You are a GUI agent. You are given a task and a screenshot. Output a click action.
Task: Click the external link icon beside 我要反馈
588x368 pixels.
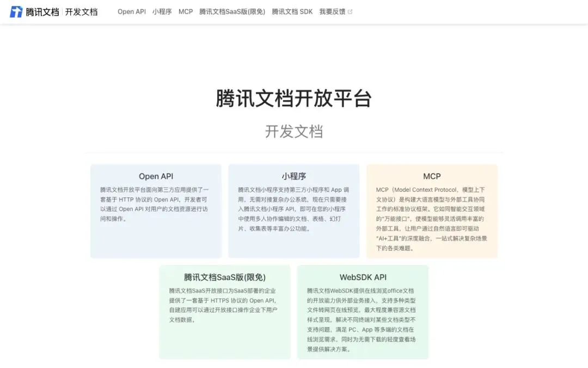coord(350,12)
